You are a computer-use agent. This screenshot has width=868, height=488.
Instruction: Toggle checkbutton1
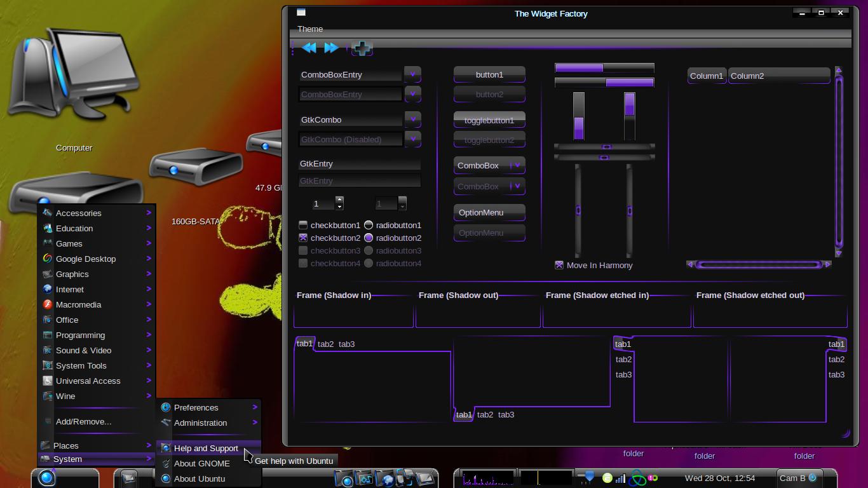coord(329,225)
